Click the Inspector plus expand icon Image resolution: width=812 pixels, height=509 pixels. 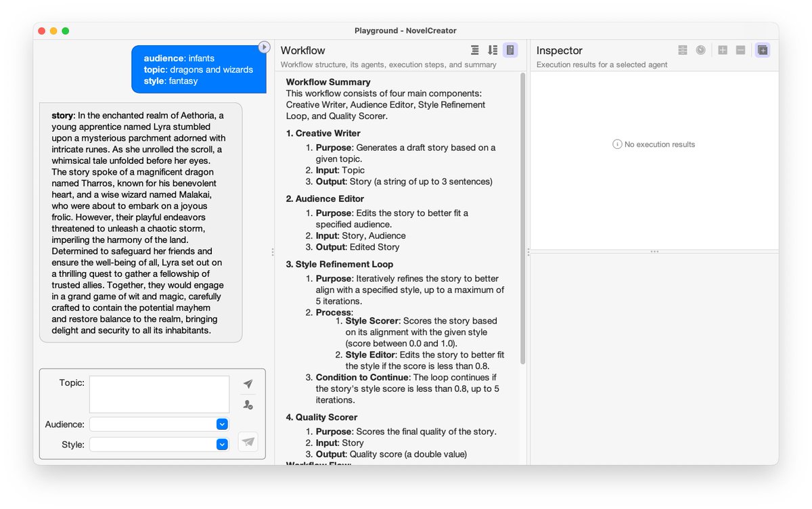click(x=723, y=50)
